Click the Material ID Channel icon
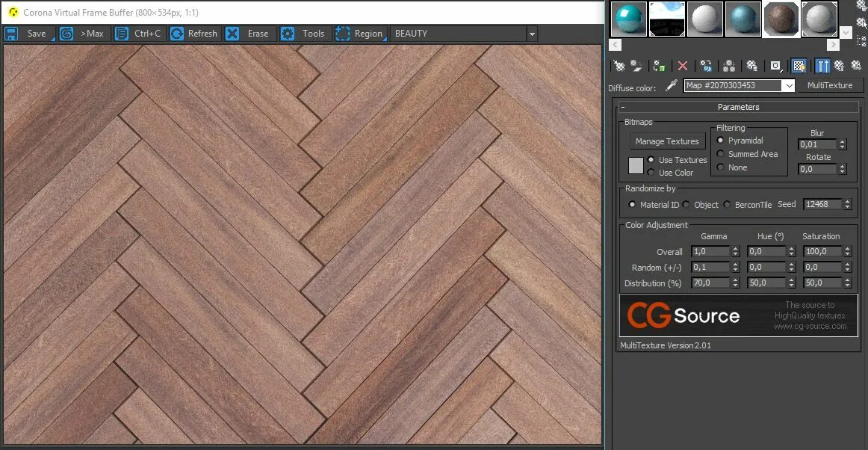 pos(775,66)
